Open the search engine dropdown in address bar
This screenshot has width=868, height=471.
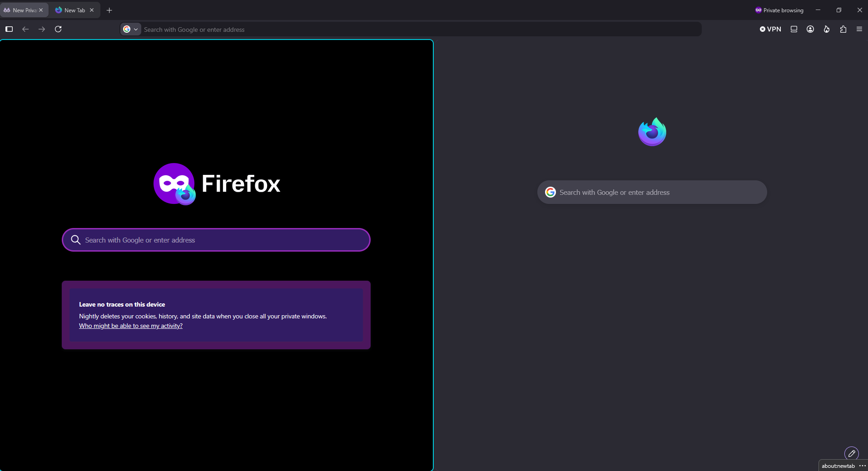tap(131, 29)
